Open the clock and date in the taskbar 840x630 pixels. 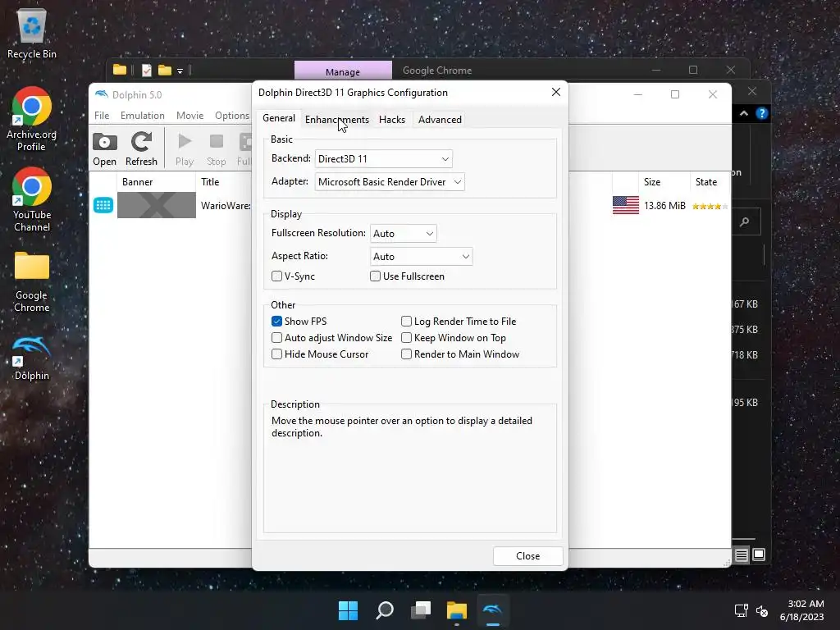pyautogui.click(x=802, y=610)
